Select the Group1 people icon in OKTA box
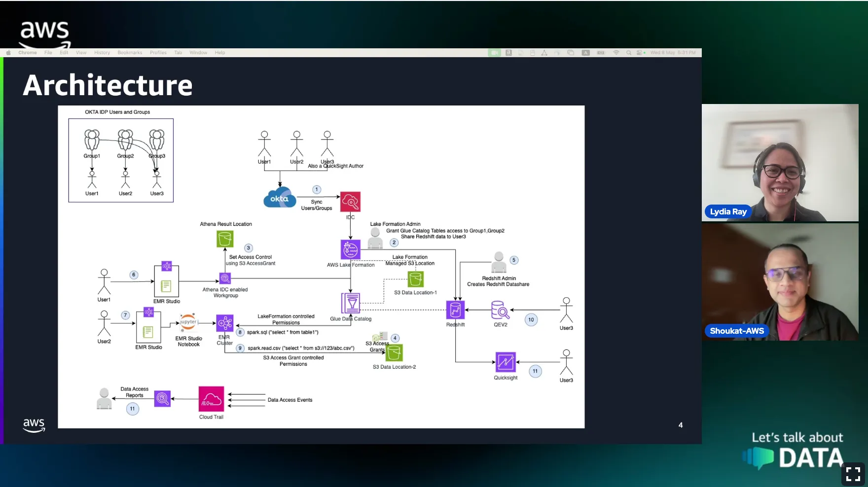Screen dimensions: 868x487 [x=92, y=140]
